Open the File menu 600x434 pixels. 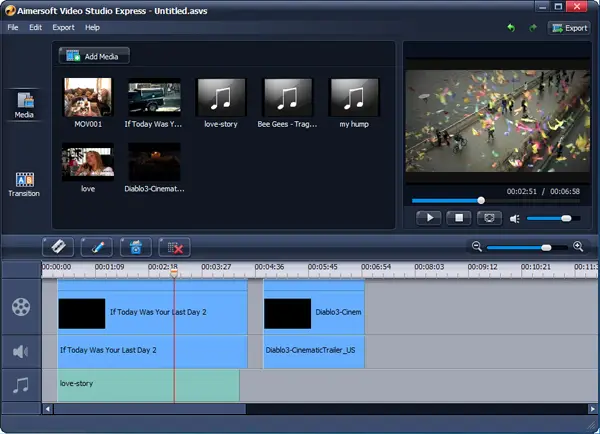(13, 27)
